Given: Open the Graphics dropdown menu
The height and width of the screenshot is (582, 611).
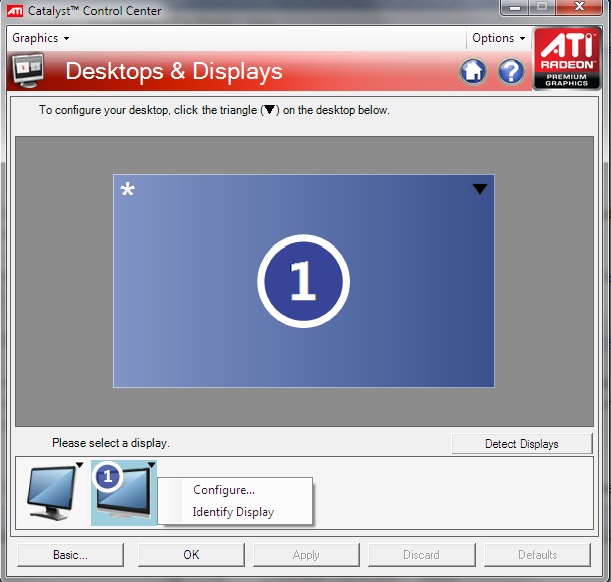Looking at the screenshot, I should [41, 38].
